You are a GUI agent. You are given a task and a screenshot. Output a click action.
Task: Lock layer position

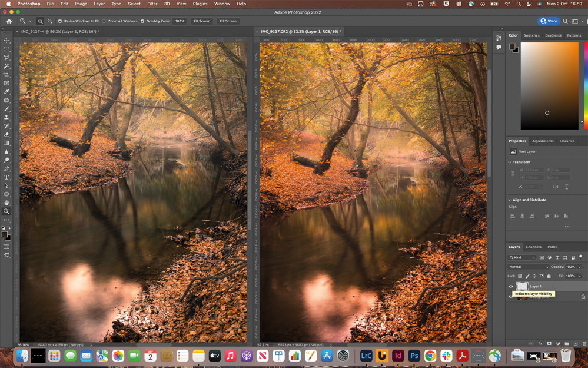(x=534, y=276)
